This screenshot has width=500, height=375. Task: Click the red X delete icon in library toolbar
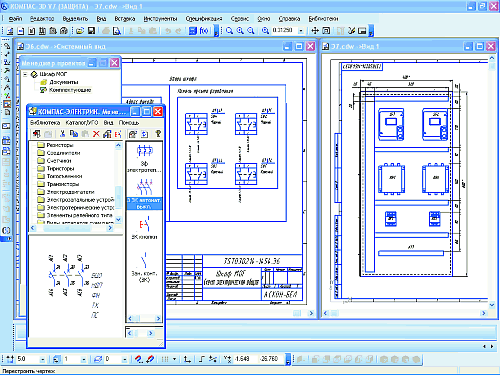click(x=96, y=134)
